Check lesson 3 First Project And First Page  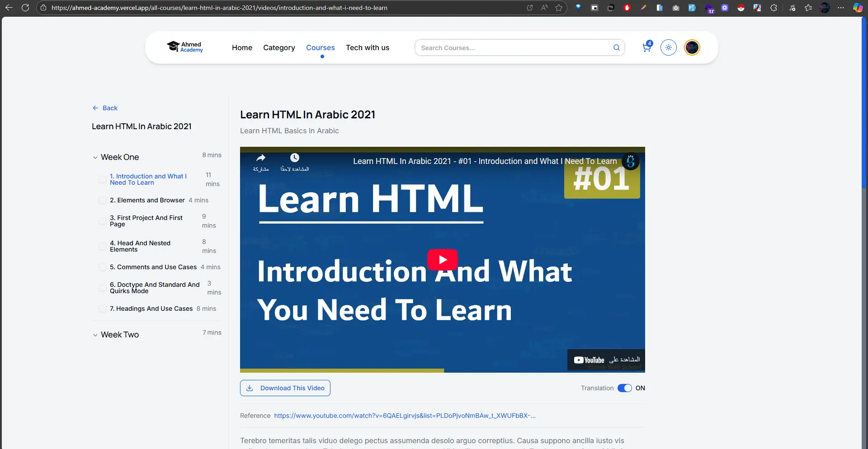[x=103, y=221]
